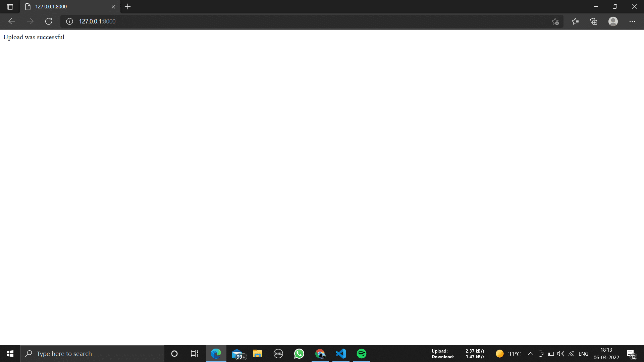Viewport: 644px width, 362px height.
Task: Open Settings and more ellipsis menu
Action: click(632, 21)
